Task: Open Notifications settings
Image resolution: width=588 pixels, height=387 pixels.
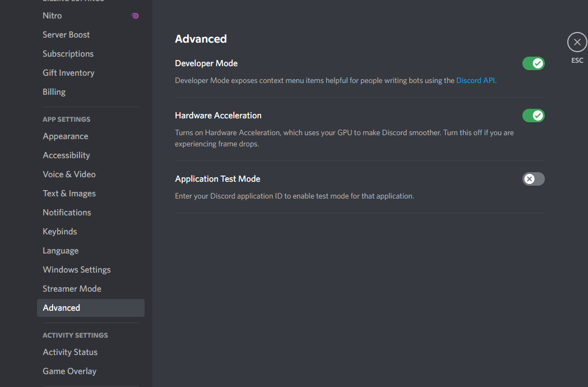Action: pyautogui.click(x=67, y=212)
